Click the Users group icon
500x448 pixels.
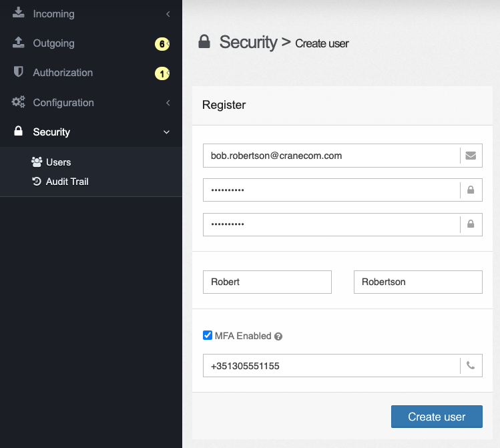tap(37, 162)
